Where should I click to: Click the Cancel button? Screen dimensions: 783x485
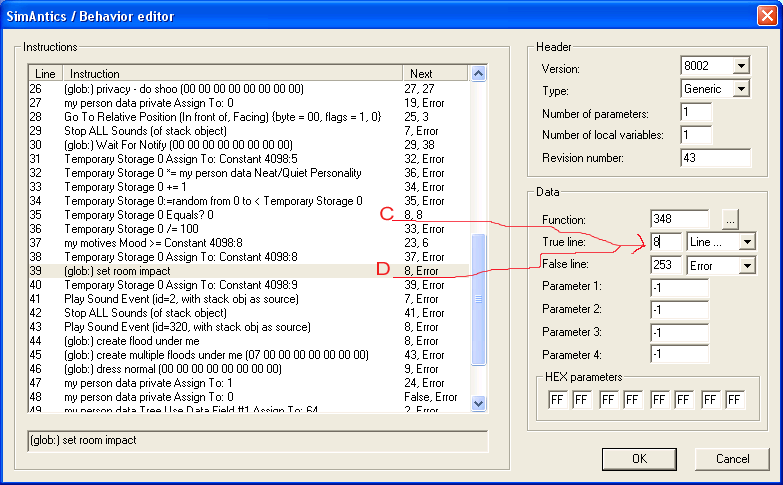coord(732,459)
